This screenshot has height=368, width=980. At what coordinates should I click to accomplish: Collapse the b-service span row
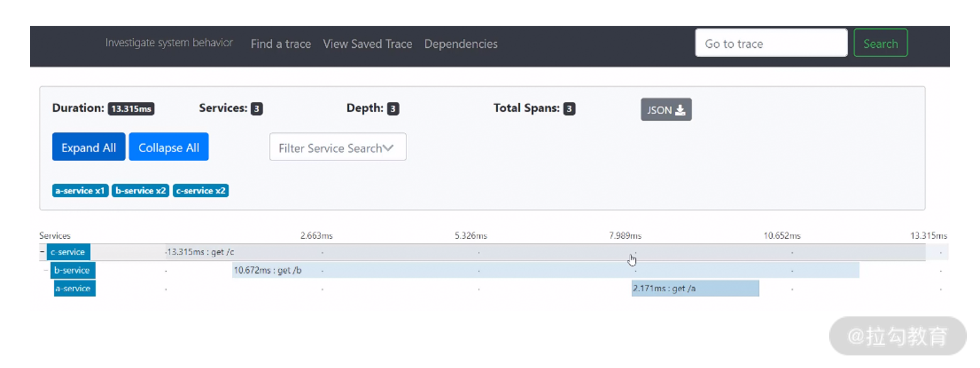point(46,270)
